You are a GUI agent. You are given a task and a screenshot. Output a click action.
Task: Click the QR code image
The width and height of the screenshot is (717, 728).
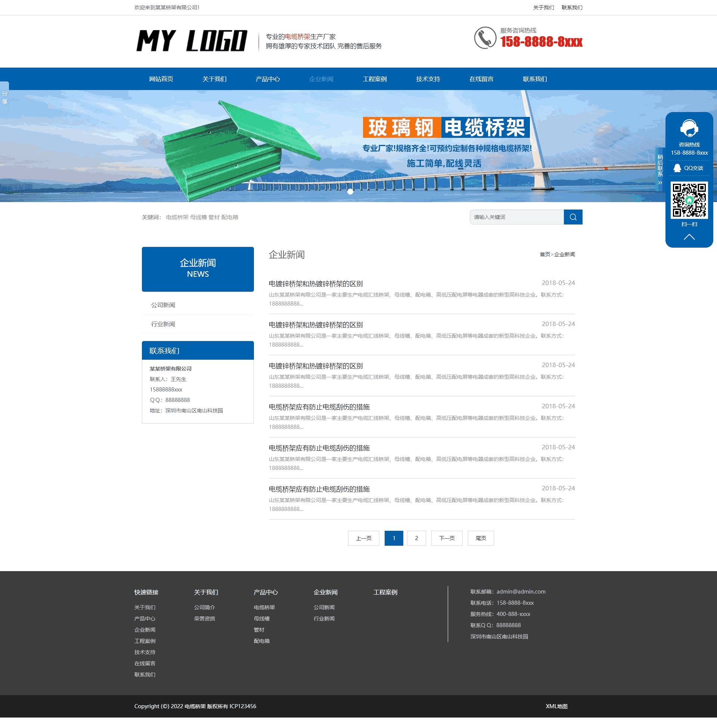[689, 200]
